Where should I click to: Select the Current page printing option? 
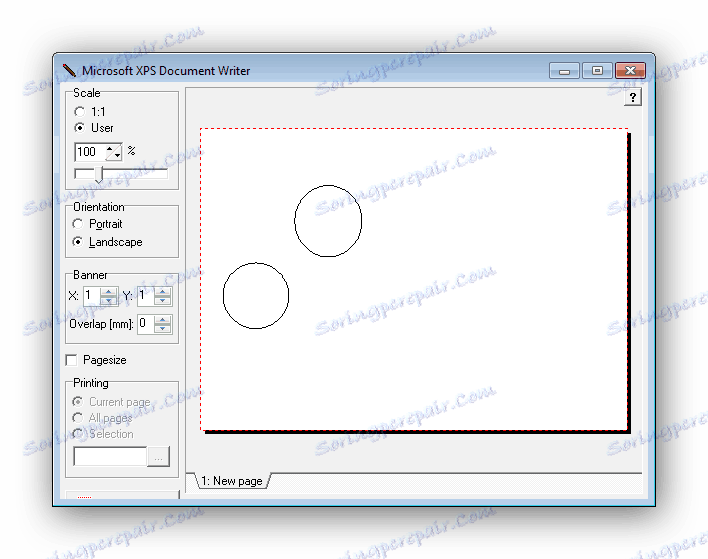(78, 401)
